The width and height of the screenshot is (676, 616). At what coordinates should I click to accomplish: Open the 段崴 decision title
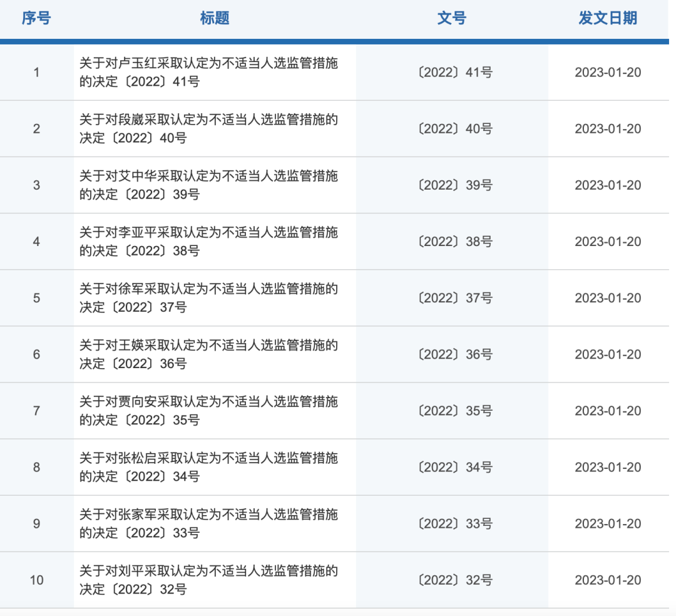(x=208, y=128)
